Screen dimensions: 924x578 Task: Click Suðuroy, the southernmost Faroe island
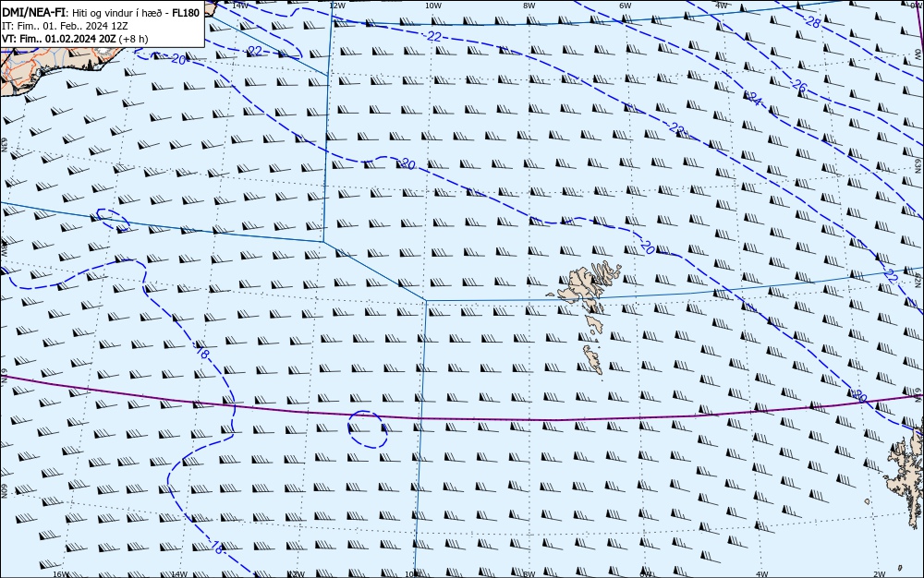click(593, 359)
